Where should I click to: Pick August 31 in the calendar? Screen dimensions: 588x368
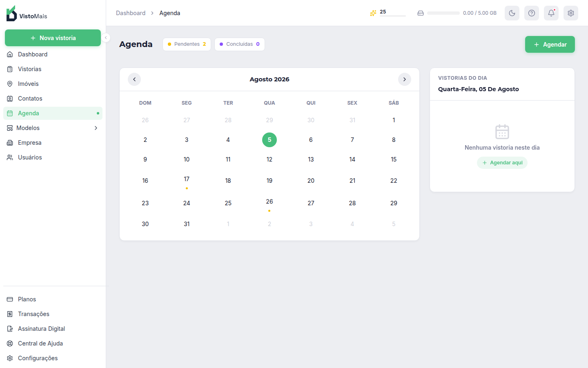187,224
